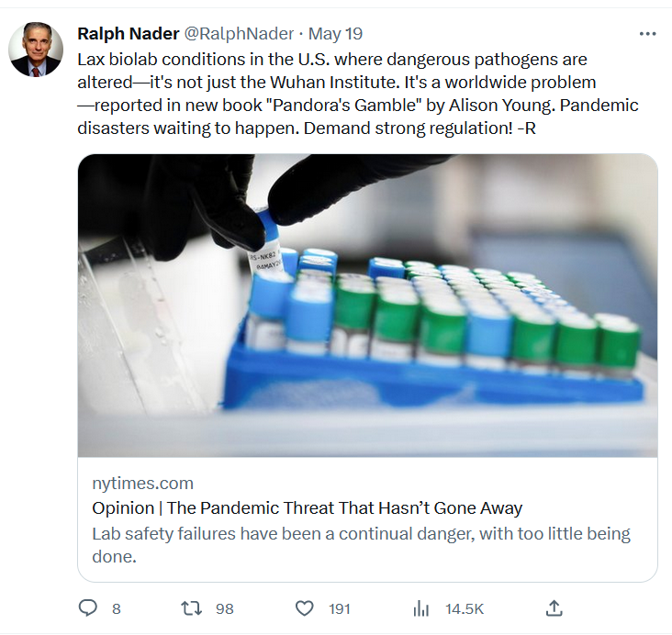The height and width of the screenshot is (635, 672).
Task: Click the retweet arrows icon
Action: click(x=191, y=608)
